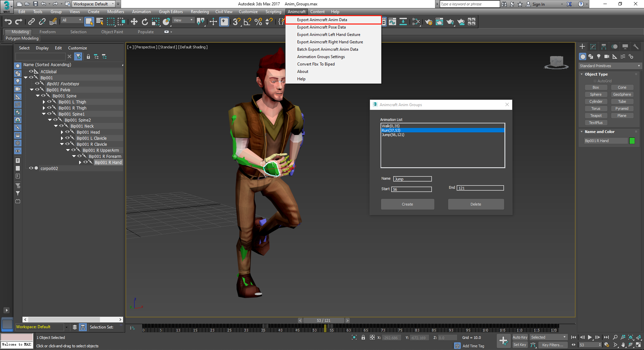Toggle the 3D Snaps icon
The width and height of the screenshot is (644, 350).
[236, 22]
